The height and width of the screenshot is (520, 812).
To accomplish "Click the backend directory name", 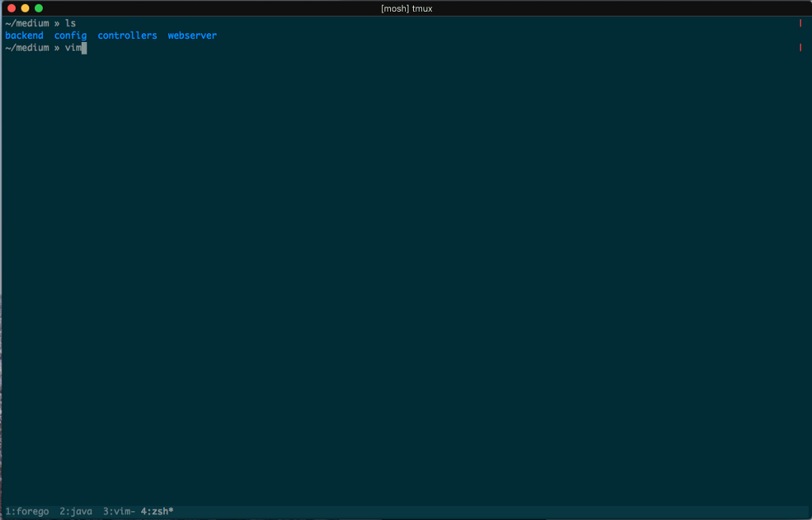I will click(x=25, y=36).
